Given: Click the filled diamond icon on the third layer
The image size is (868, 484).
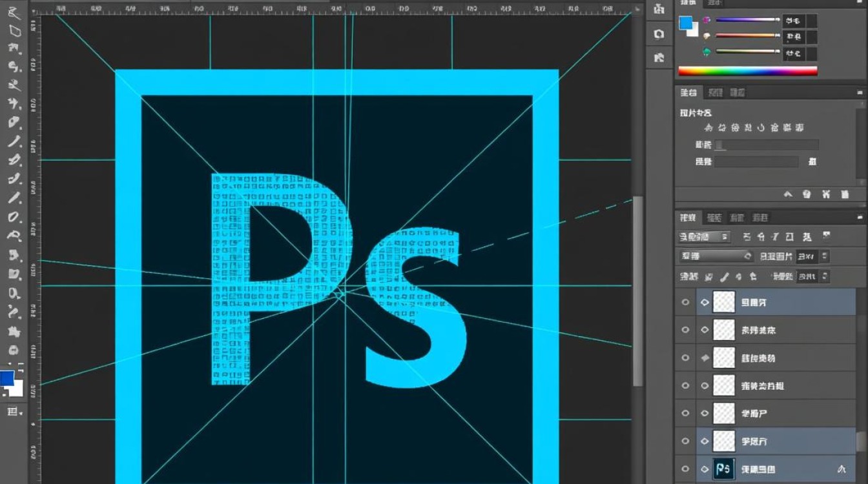Looking at the screenshot, I should coord(705,358).
